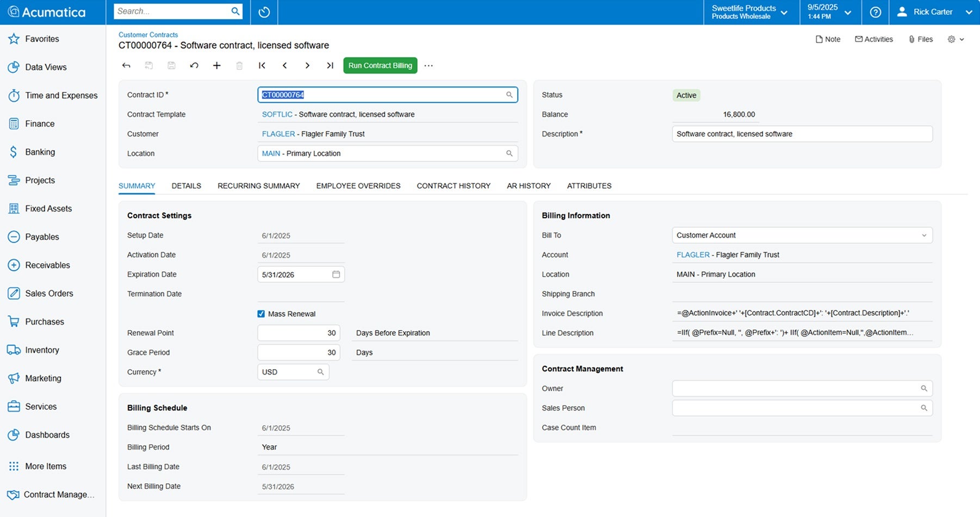Image resolution: width=980 pixels, height=517 pixels.
Task: Open the recent history clock icon
Action: point(264,12)
